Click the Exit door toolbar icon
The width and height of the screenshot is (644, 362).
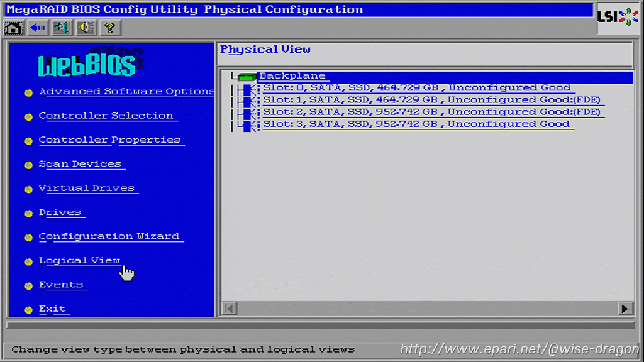point(62,28)
